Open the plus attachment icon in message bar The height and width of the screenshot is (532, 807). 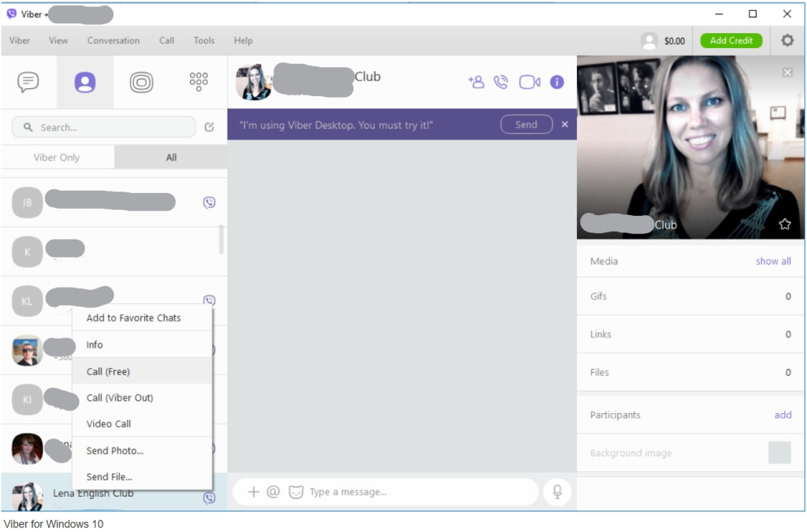[x=253, y=492]
